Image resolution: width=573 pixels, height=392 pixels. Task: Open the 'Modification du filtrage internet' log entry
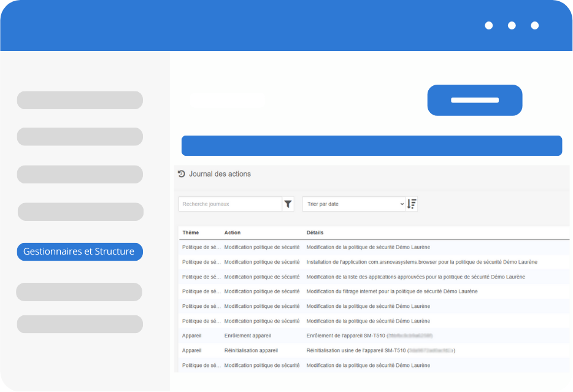391,291
